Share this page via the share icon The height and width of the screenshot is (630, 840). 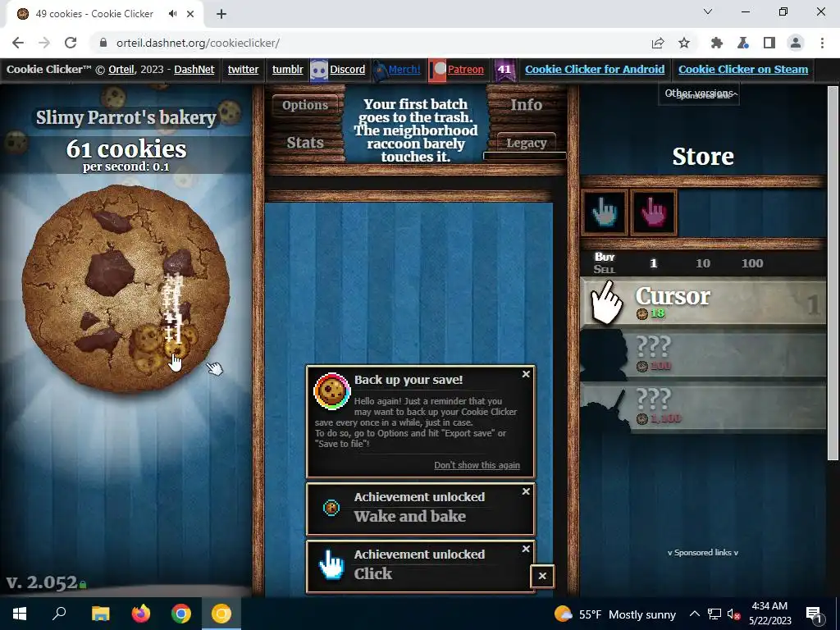[658, 43]
